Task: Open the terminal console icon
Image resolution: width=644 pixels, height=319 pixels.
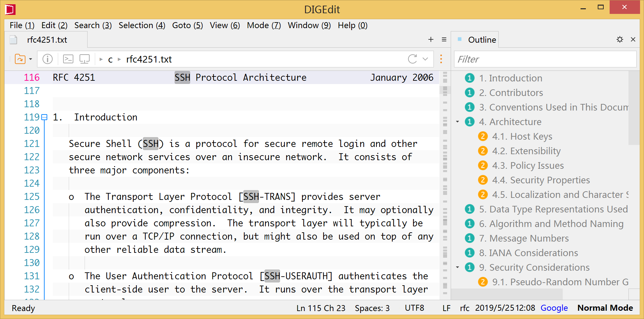Action: (x=68, y=59)
